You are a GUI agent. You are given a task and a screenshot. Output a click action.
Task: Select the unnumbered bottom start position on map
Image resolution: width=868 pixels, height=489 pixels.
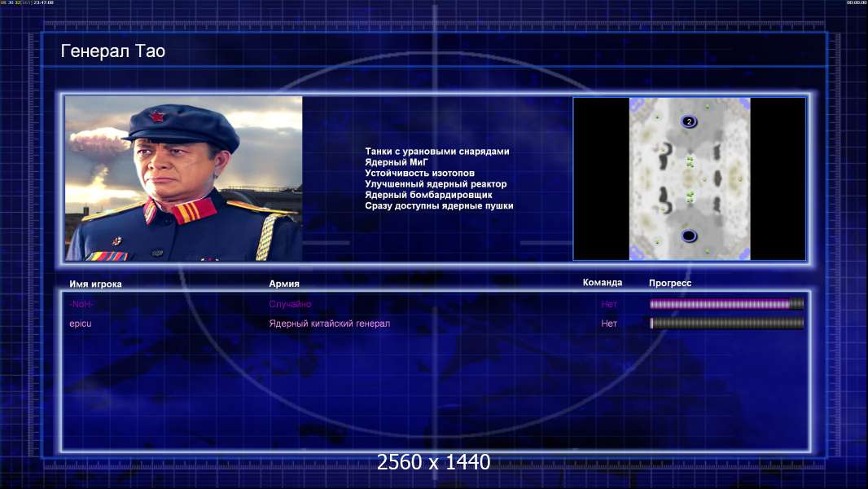point(689,236)
